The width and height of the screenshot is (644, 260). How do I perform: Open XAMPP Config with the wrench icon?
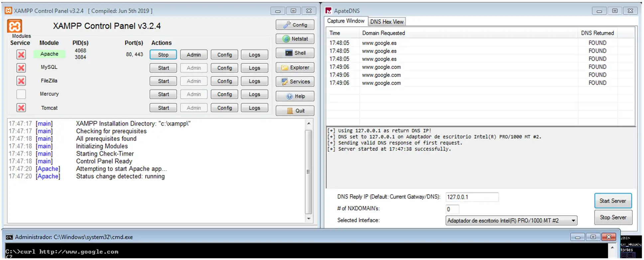click(x=295, y=25)
